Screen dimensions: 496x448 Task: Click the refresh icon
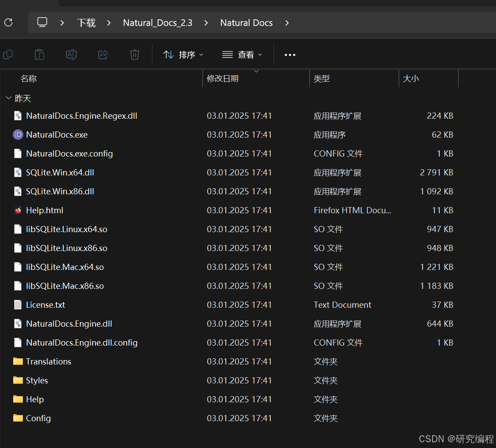[8, 22]
